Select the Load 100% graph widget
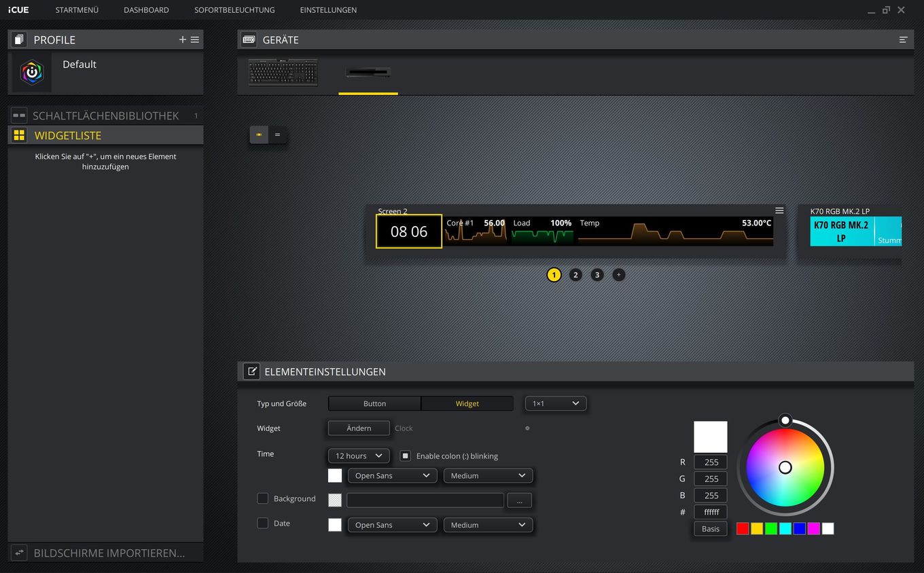Viewport: 924px width, 573px height. pyautogui.click(x=541, y=231)
